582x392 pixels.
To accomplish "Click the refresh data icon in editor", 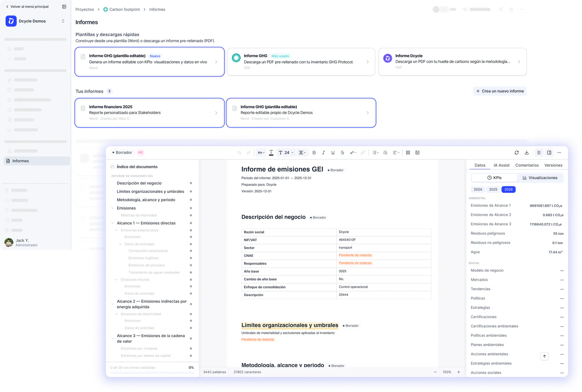I will (x=517, y=153).
